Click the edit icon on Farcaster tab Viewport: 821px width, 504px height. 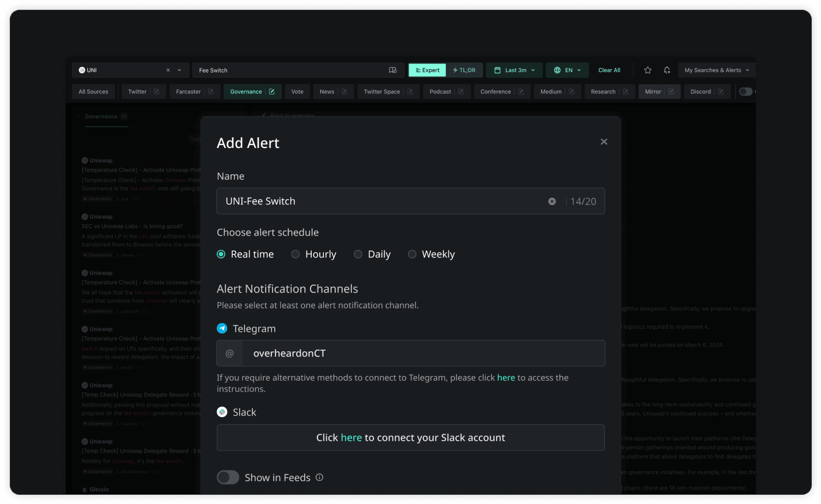point(211,92)
